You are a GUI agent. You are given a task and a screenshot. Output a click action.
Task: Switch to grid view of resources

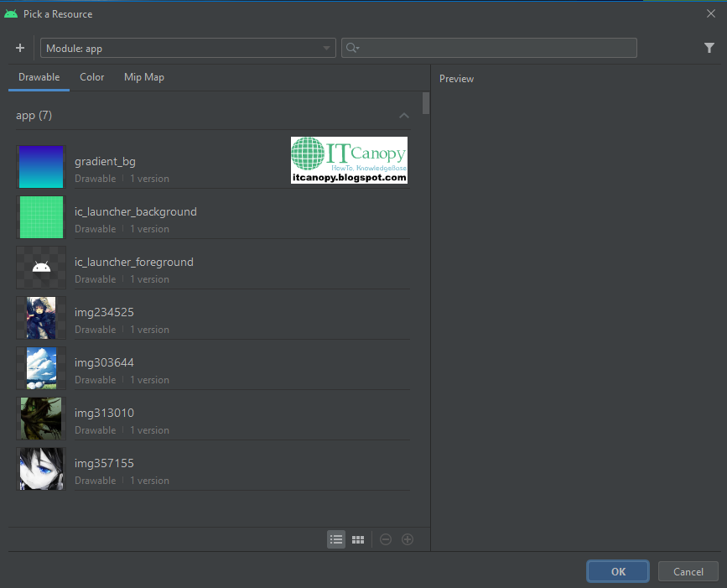click(358, 539)
